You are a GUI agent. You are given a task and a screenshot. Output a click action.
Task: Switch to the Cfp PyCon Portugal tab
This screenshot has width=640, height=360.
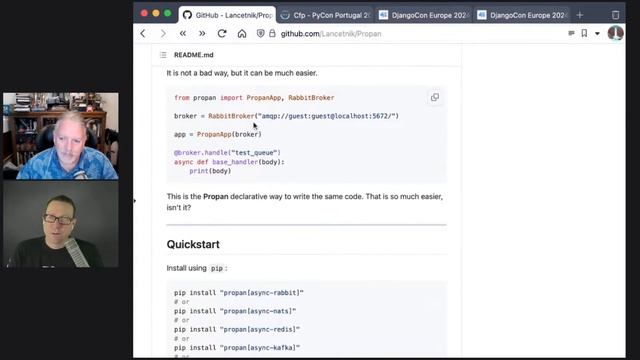(325, 15)
